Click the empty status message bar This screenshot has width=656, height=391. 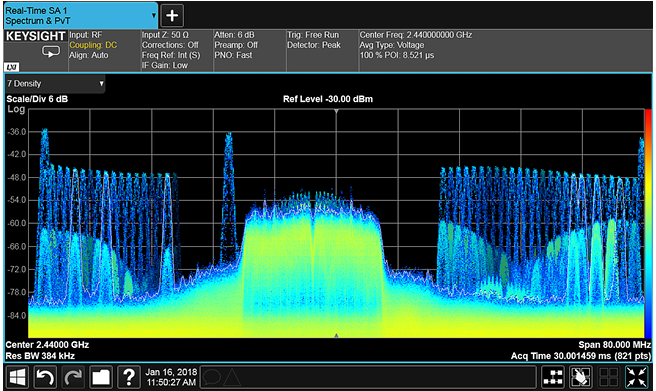click(x=368, y=378)
